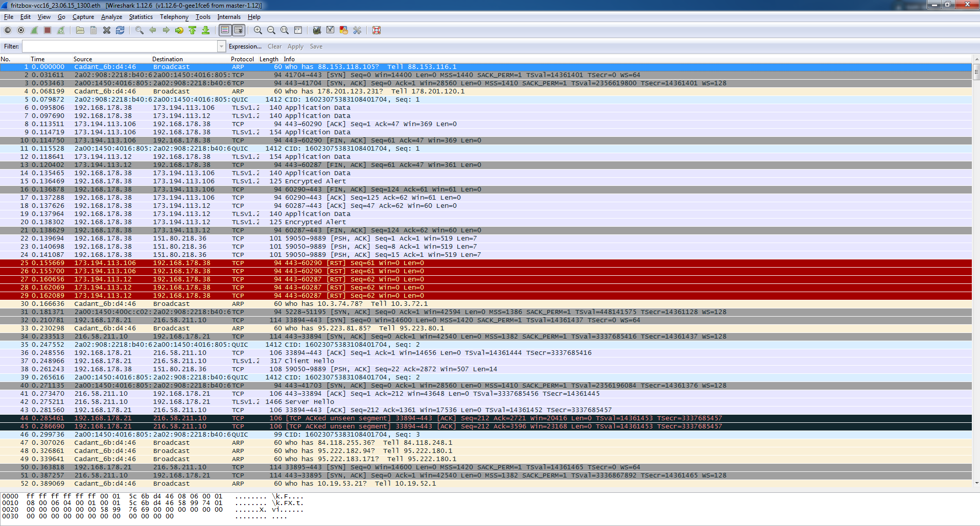This screenshot has width=980, height=526.
Task: Click the Expression... button
Action: click(x=245, y=46)
